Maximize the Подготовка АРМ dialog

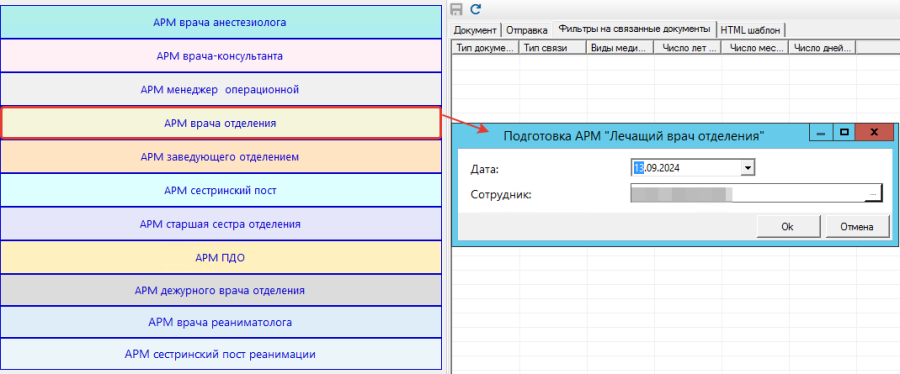point(843,132)
